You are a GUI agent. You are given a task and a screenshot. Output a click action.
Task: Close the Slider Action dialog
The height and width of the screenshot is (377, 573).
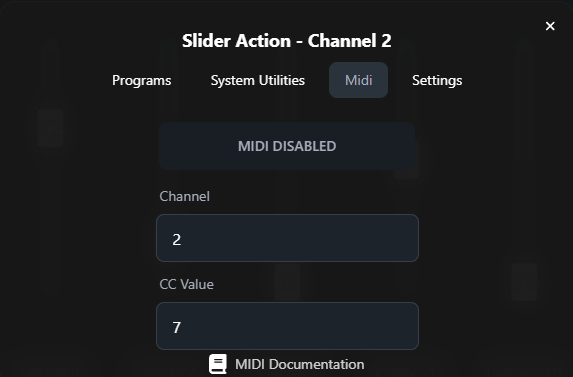550,26
